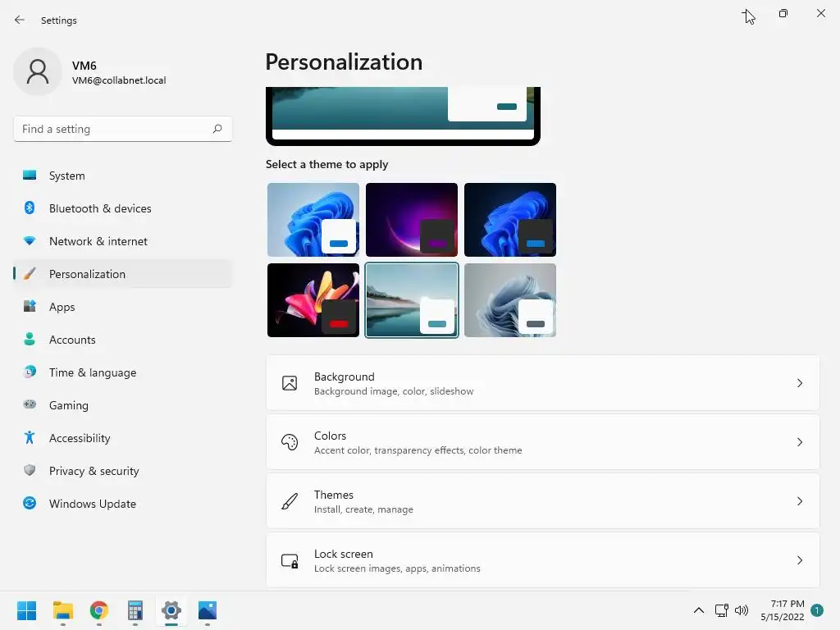Screen dimensions: 840x630
Task: Open Themes install, create, manage
Action: (x=543, y=501)
